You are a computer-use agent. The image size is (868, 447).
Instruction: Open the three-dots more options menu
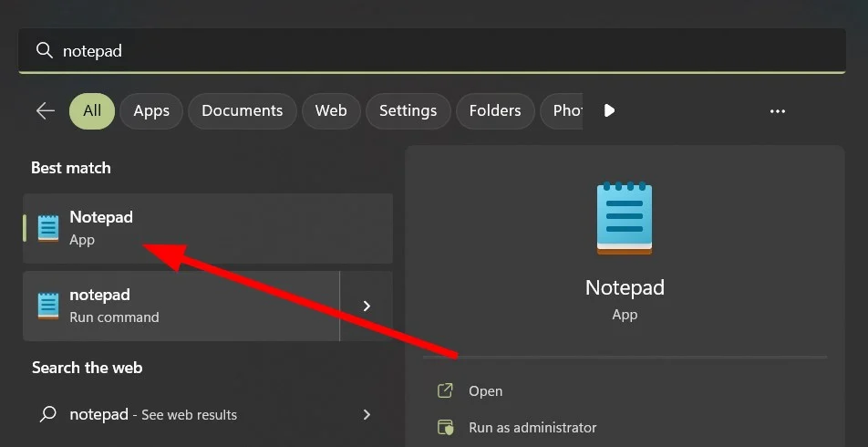coord(778,111)
